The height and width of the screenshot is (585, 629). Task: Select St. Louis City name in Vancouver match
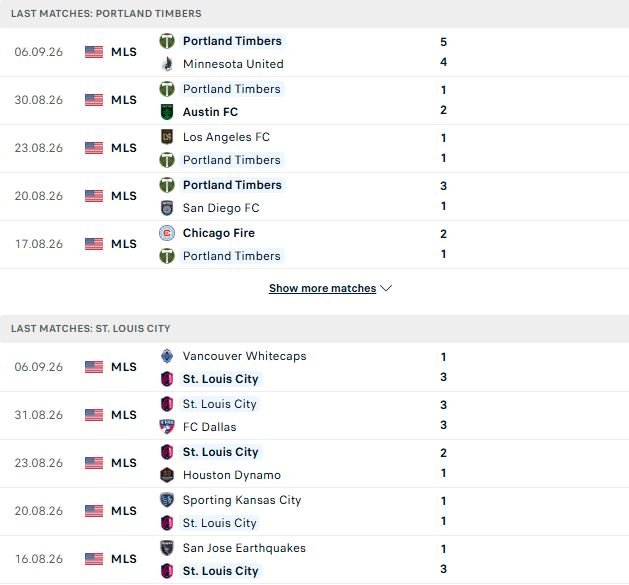tap(221, 379)
